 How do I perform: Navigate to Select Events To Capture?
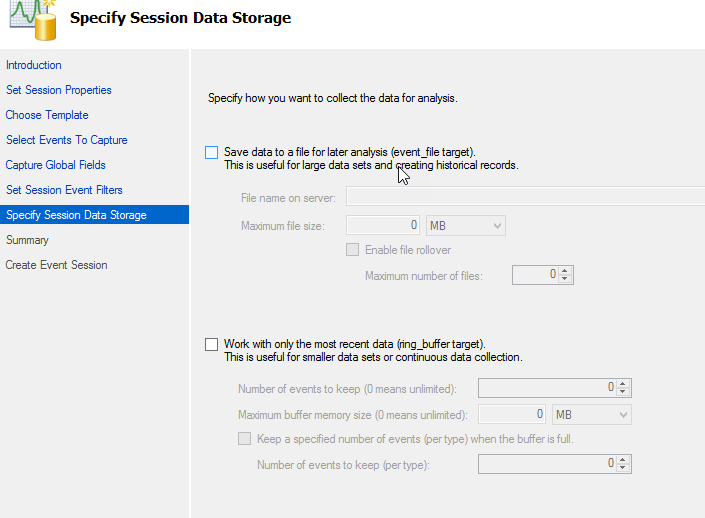(x=67, y=140)
